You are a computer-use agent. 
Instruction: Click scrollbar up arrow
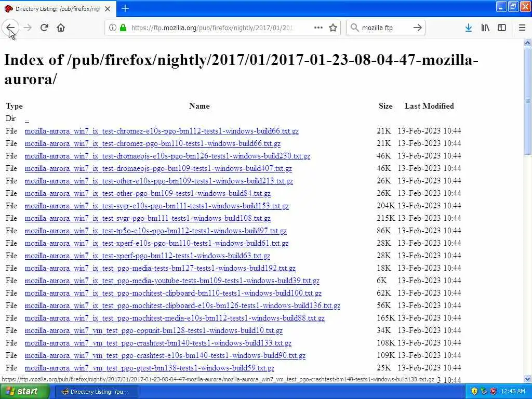527,43
